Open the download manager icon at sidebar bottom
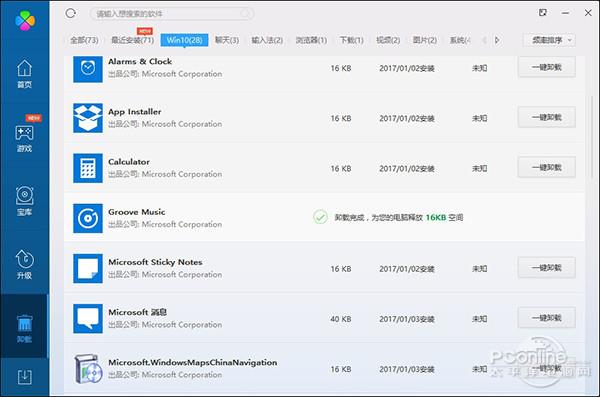 click(24, 377)
